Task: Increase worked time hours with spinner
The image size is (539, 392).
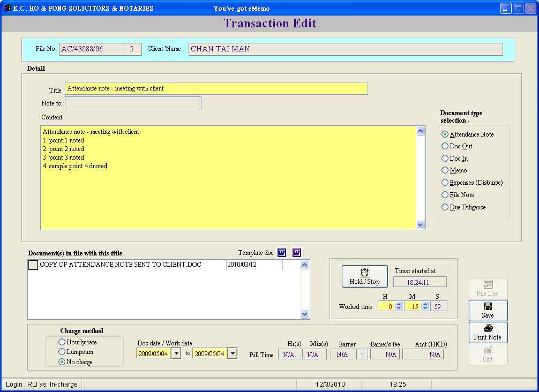Action: [x=399, y=304]
